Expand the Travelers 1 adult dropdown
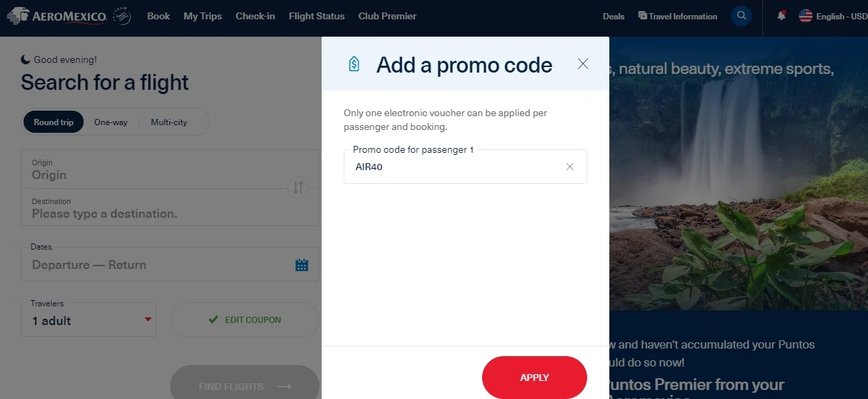The height and width of the screenshot is (399, 868). pos(89,319)
